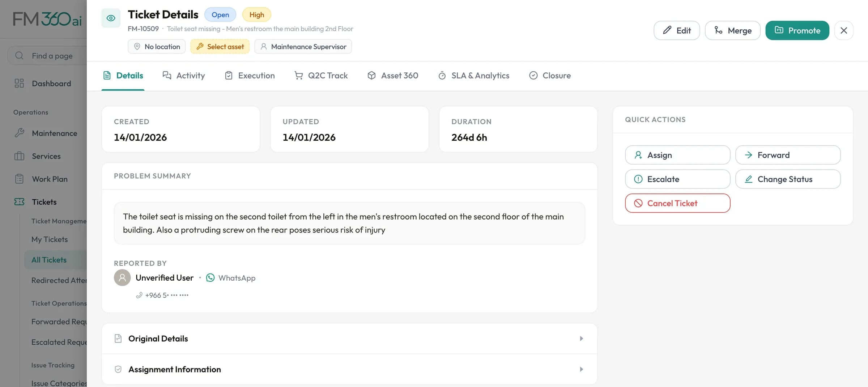
Task: Switch to the Details tab
Action: click(123, 76)
